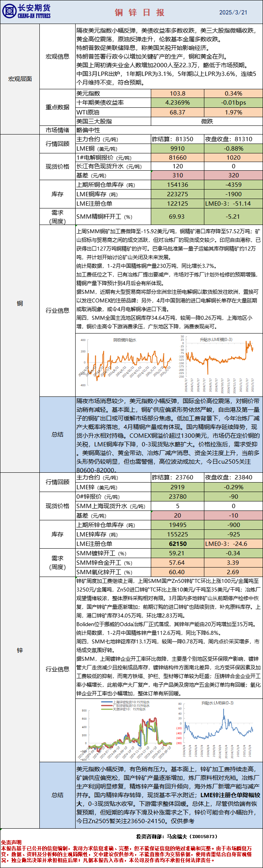This screenshot has height=868, width=263.
Task: Click the SMM精铜杆开工 value 69.93
Action: pos(178,217)
